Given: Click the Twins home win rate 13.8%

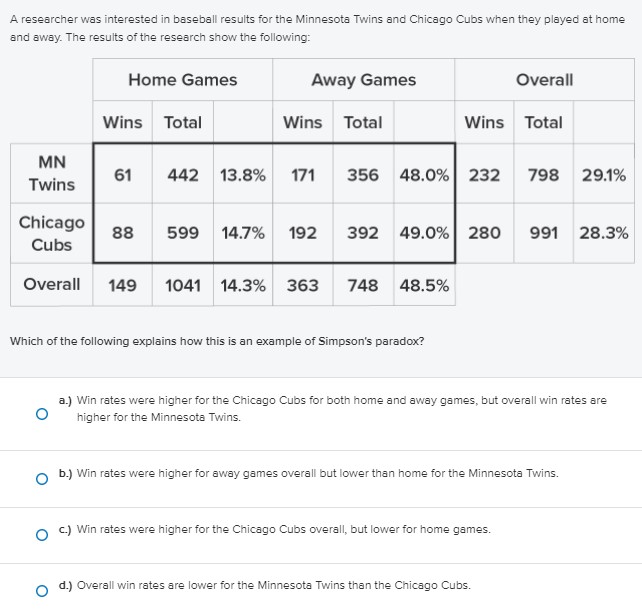Looking at the screenshot, I should click(x=243, y=175).
